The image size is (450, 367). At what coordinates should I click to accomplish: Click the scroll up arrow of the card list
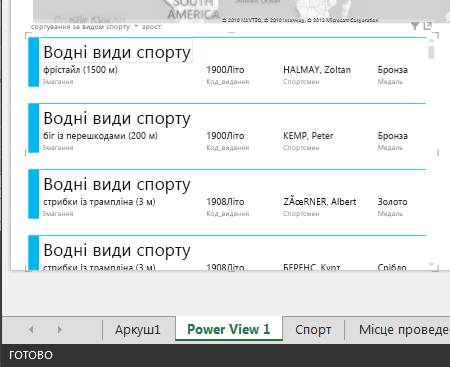coord(431,40)
